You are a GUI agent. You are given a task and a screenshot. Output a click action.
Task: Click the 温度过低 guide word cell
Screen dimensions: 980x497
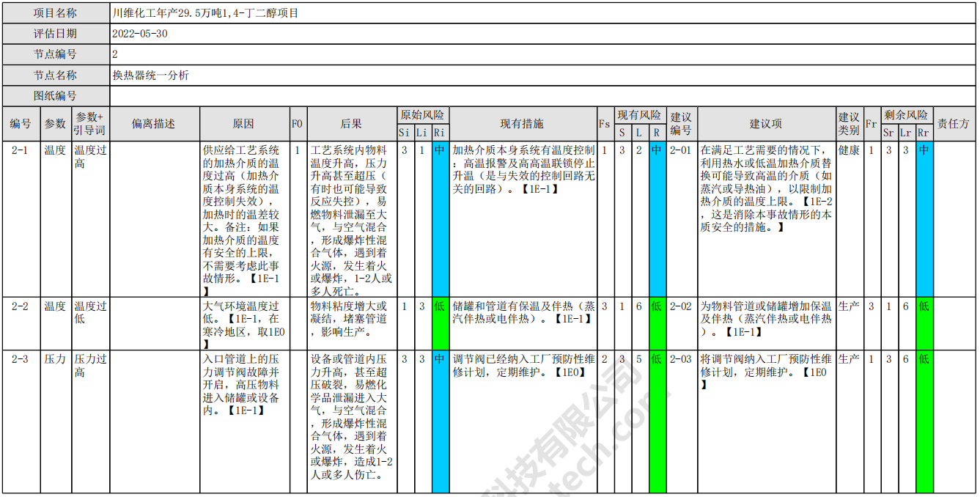[x=89, y=323]
